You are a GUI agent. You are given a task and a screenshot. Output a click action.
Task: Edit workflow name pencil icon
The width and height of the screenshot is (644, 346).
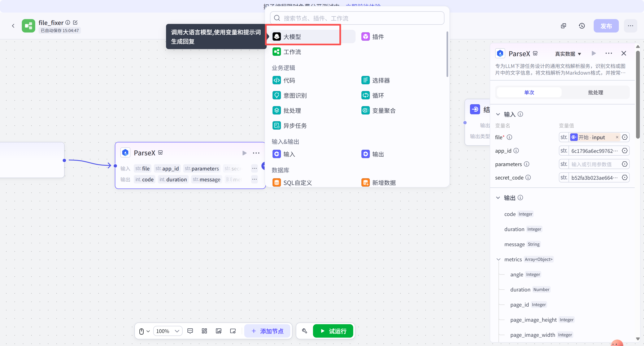click(x=75, y=22)
